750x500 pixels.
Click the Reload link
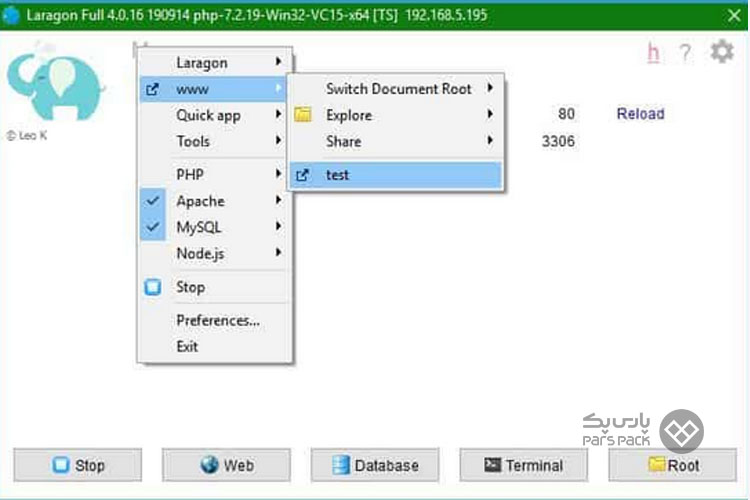pos(640,114)
